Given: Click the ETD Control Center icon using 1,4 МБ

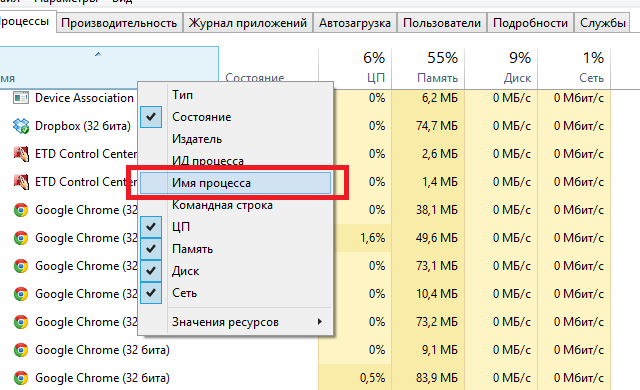Looking at the screenshot, I should 21,182.
